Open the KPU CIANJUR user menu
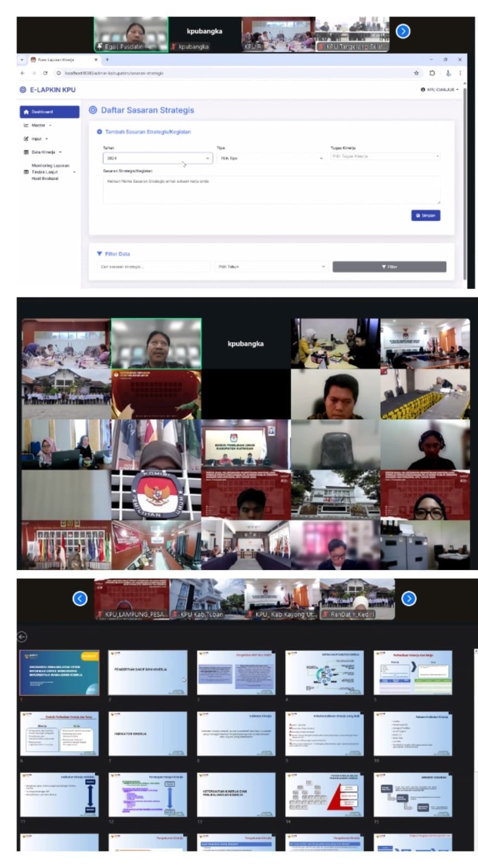The height and width of the screenshot is (868, 478). point(439,90)
